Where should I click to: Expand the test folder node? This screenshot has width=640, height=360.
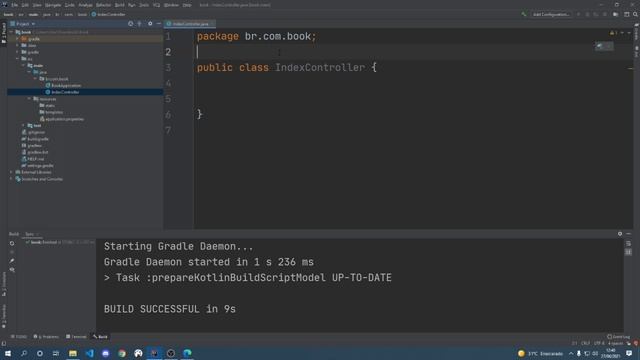point(23,125)
